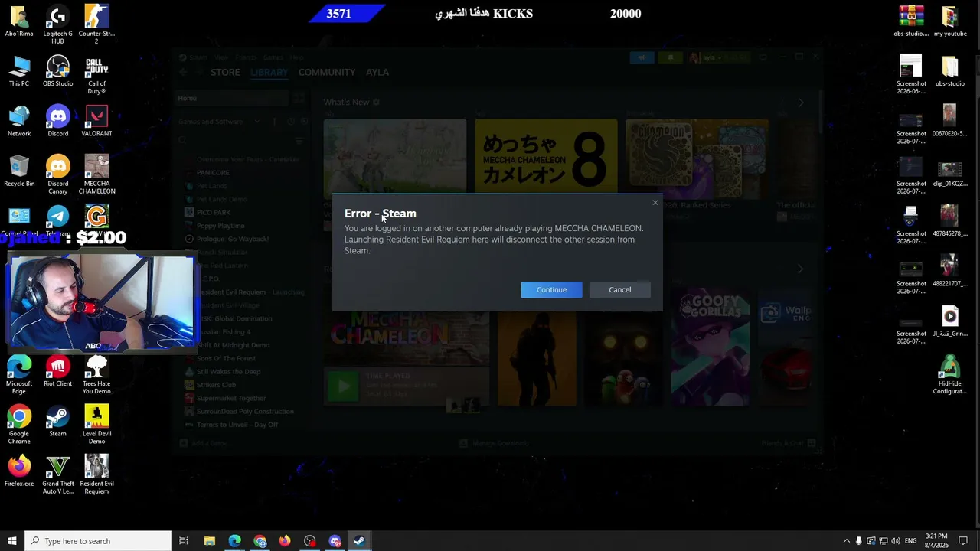Expand the Games and Software filter dropdown

point(257,122)
